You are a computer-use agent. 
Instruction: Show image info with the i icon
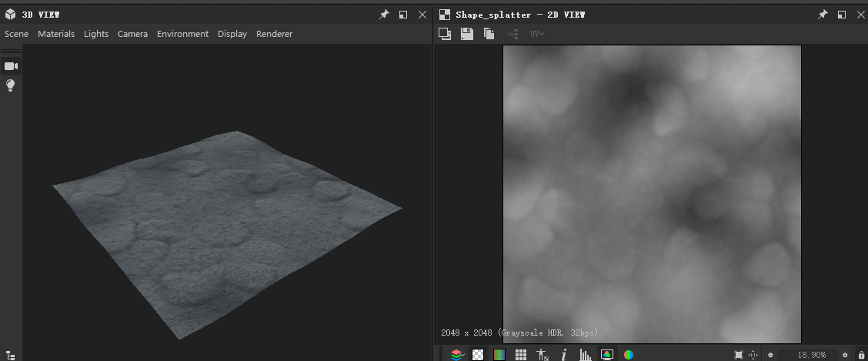pyautogui.click(x=563, y=355)
